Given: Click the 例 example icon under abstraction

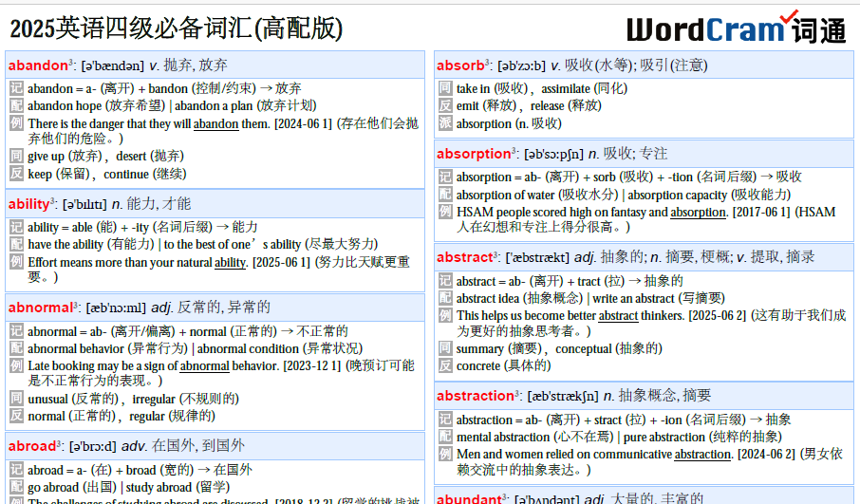Looking at the screenshot, I should (x=445, y=455).
